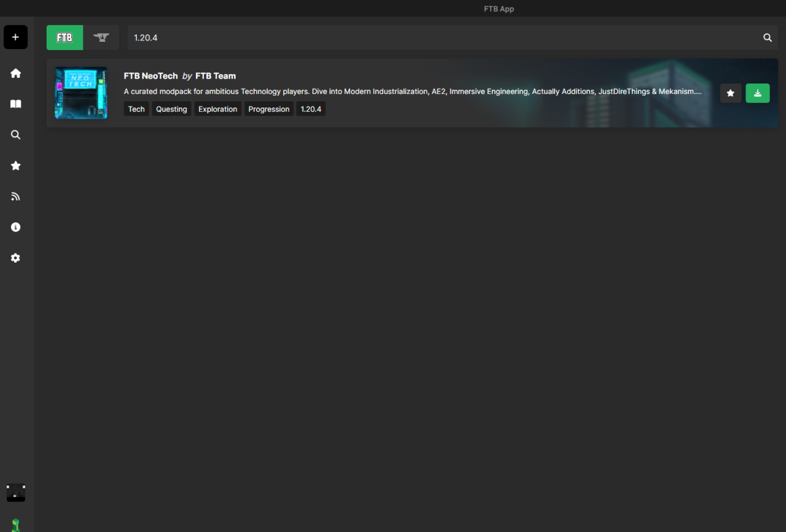
Task: Favorite FTB NeoTech with the star button
Action: point(730,93)
